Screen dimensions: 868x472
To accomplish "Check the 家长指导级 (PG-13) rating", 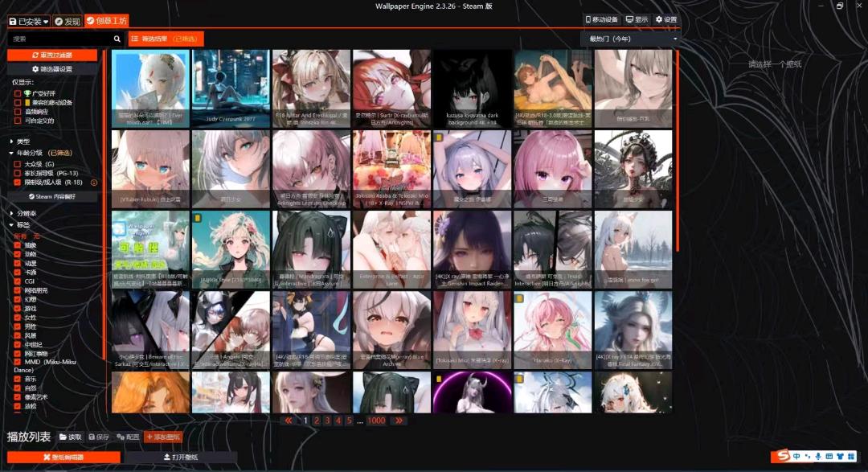I will pos(18,174).
